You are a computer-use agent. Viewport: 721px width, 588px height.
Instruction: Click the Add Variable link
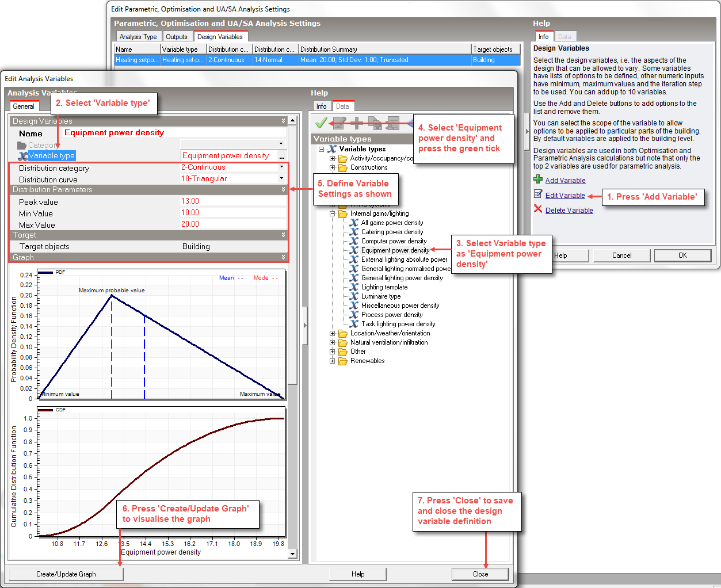pos(565,181)
